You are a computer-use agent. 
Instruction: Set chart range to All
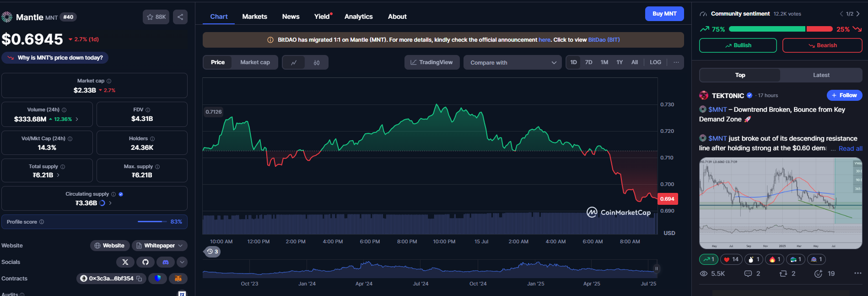[635, 62]
